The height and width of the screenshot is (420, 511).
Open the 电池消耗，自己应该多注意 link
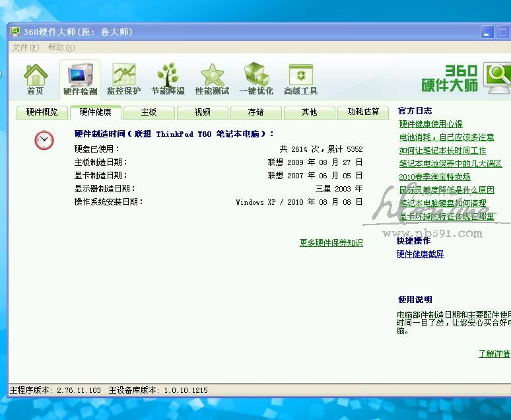pos(447,137)
